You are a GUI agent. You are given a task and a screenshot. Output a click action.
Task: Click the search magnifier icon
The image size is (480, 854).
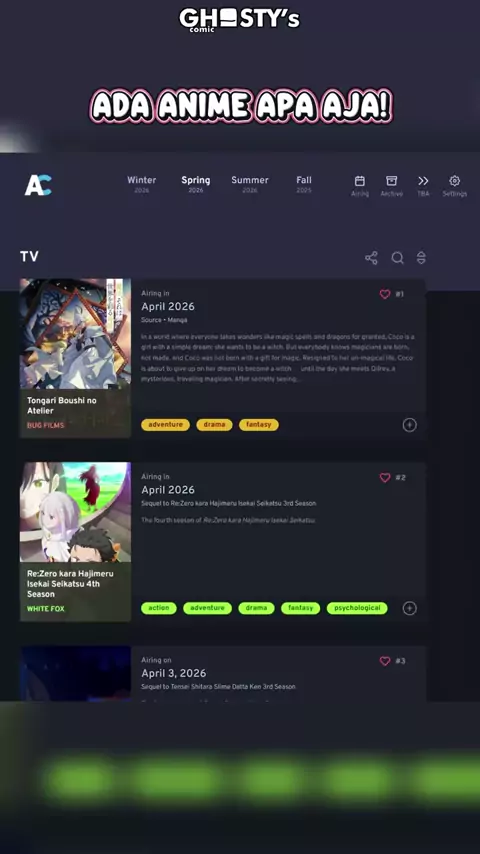point(398,258)
